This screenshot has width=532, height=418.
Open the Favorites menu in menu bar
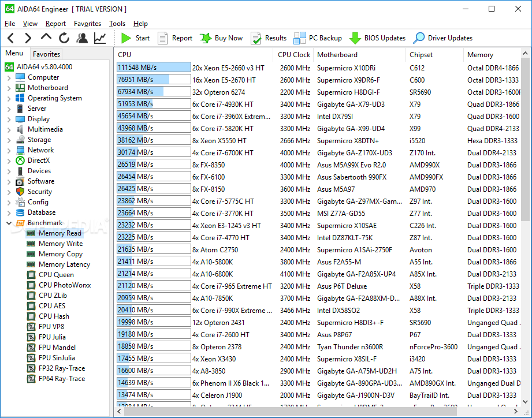pyautogui.click(x=88, y=24)
